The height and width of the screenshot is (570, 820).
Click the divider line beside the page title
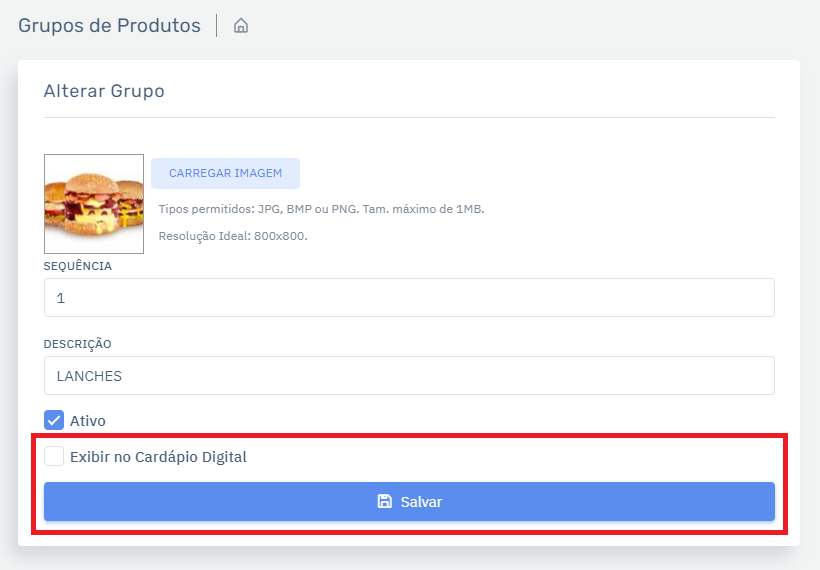[x=217, y=26]
